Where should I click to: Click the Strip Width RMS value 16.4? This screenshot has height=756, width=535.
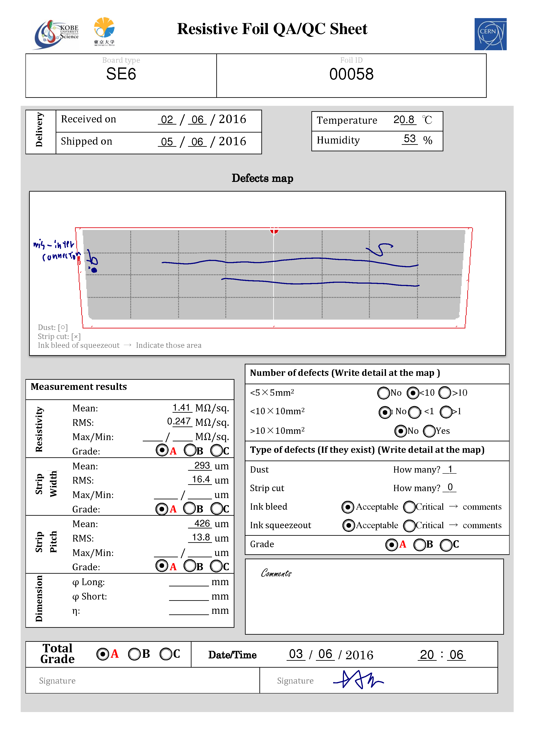click(x=201, y=480)
